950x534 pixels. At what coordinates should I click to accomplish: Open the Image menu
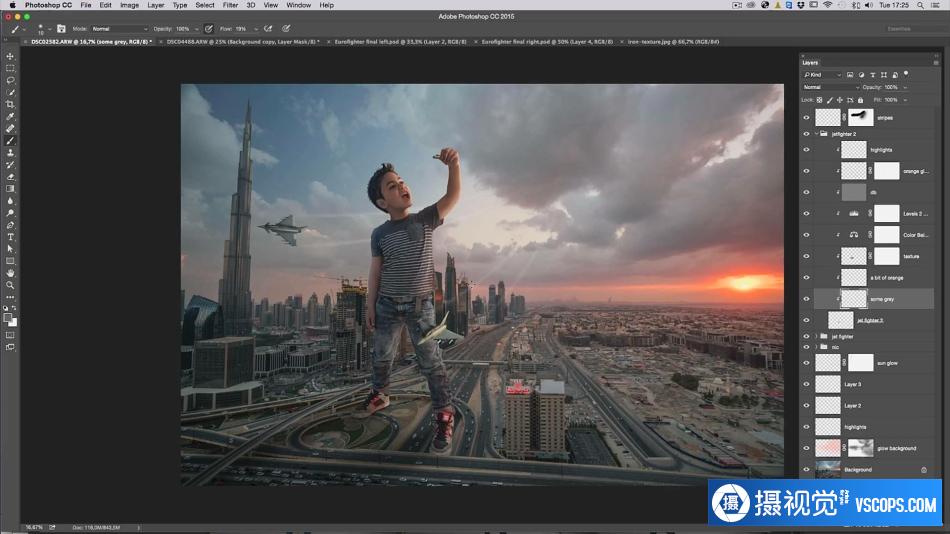tap(129, 5)
